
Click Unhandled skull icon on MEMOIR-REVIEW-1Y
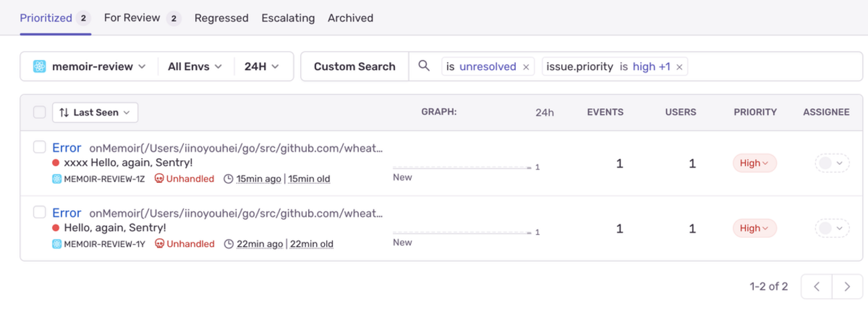[x=159, y=244]
